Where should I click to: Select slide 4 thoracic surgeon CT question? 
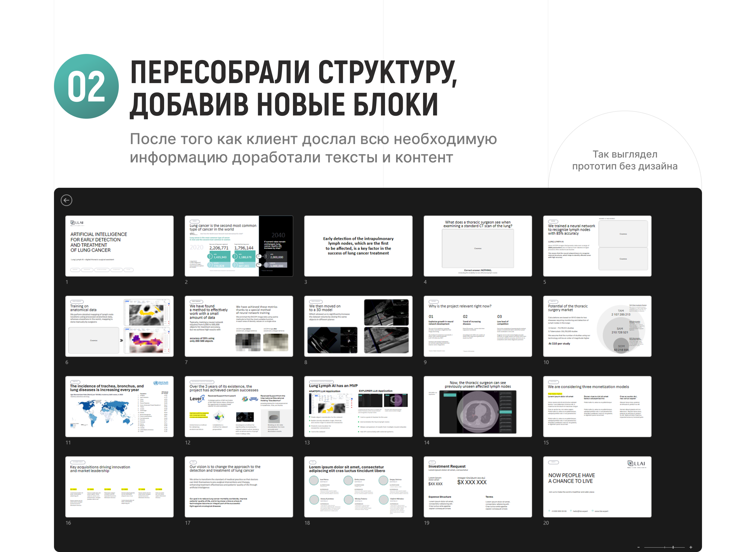[x=477, y=246]
